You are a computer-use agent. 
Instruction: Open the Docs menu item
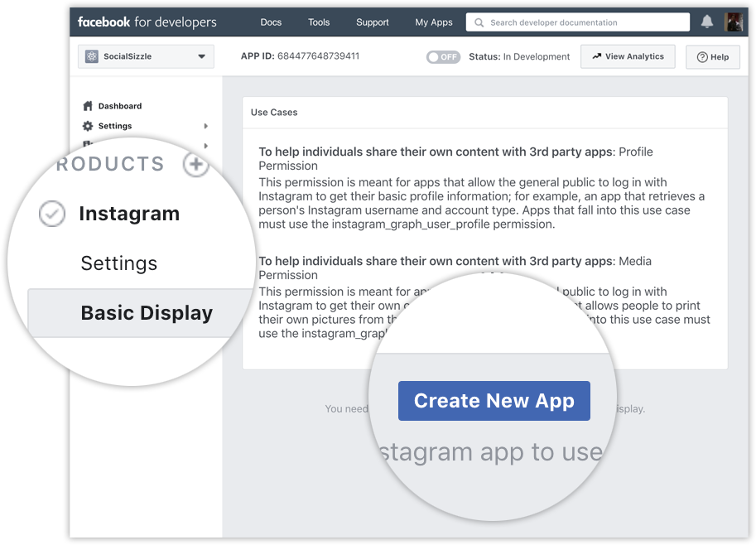271,22
